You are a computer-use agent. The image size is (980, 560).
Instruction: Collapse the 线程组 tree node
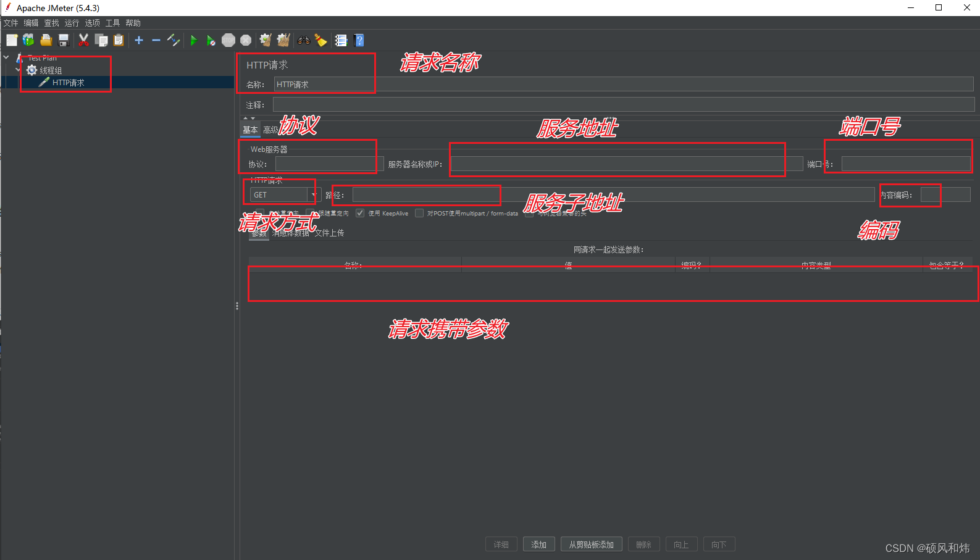click(18, 70)
